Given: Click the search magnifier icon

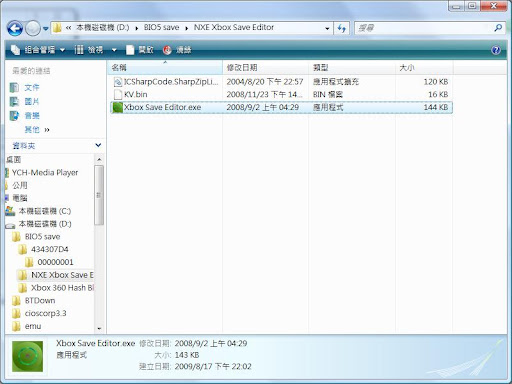Looking at the screenshot, I should coord(498,28).
